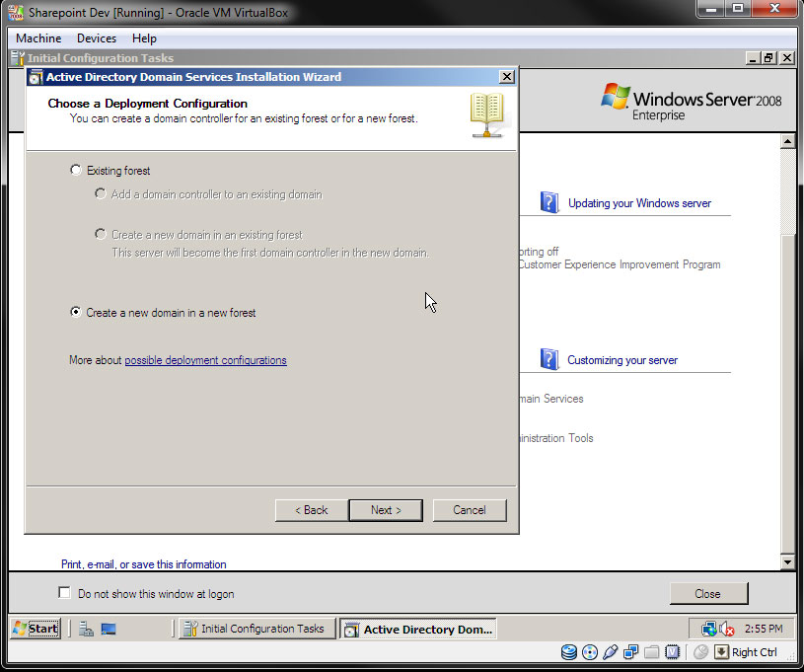Click the scrollbar down arrow in Initial Configuration Tasks
Screen dimensions: 804x672
click(x=787, y=562)
